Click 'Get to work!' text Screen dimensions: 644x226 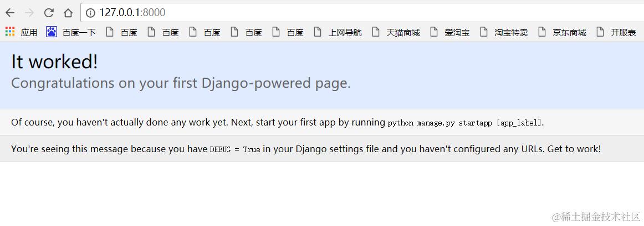tap(575, 149)
